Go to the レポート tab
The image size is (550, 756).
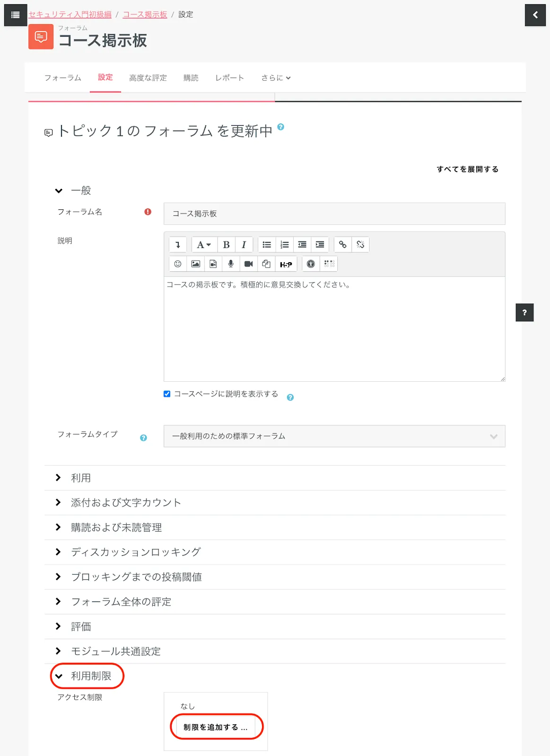click(229, 78)
